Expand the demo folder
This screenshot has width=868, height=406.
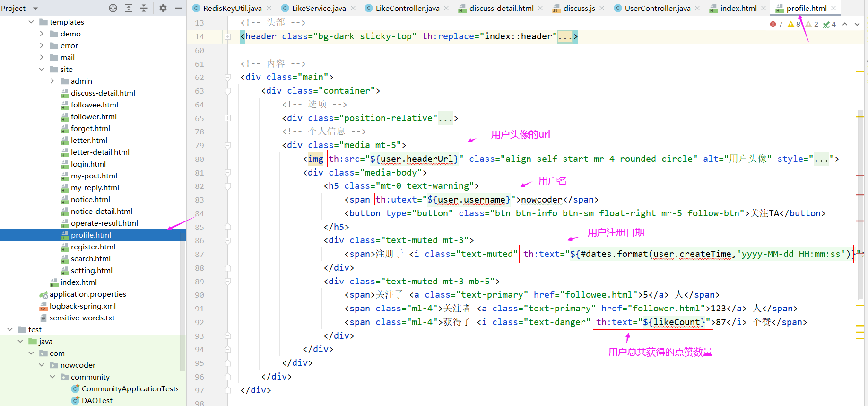(42, 34)
